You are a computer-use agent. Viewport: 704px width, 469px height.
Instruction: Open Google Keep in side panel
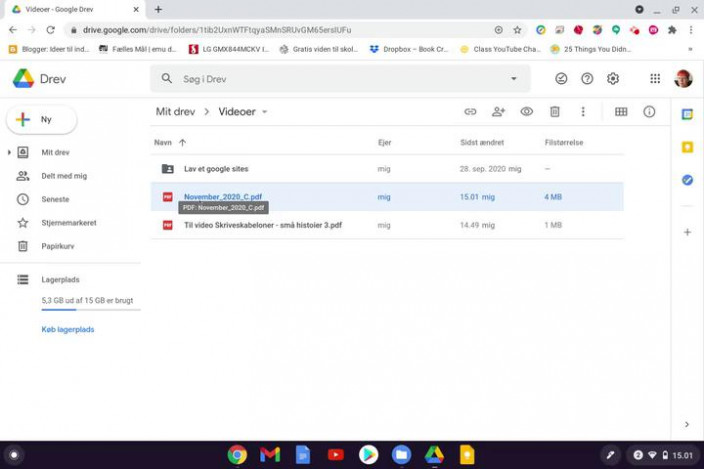coord(687,147)
